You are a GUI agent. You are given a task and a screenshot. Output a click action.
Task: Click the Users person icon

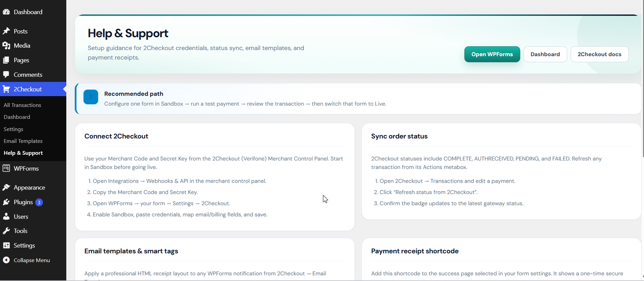tap(6, 216)
